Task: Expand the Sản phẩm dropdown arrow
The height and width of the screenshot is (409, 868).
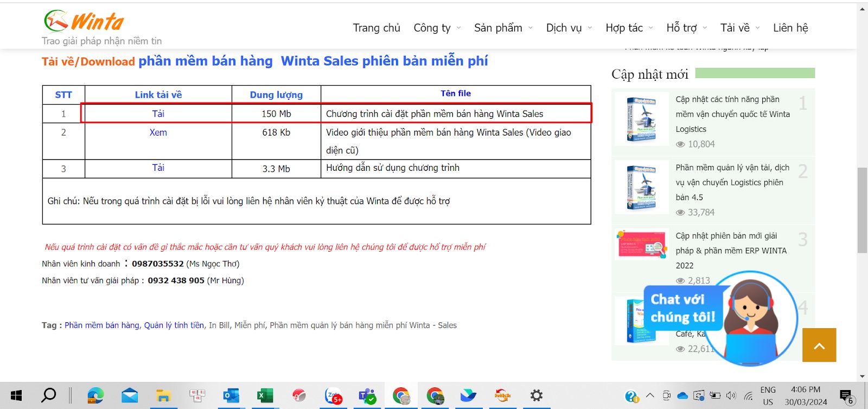Action: [531, 28]
